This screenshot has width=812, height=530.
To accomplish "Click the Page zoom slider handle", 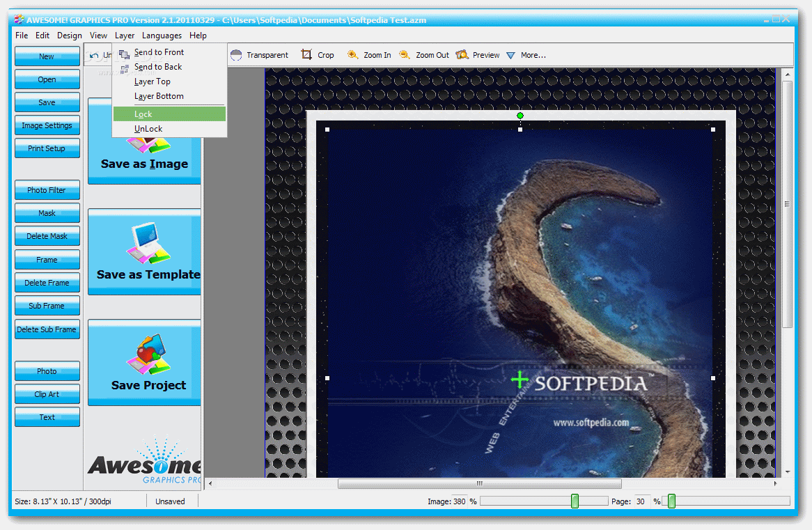I will pyautogui.click(x=671, y=501).
